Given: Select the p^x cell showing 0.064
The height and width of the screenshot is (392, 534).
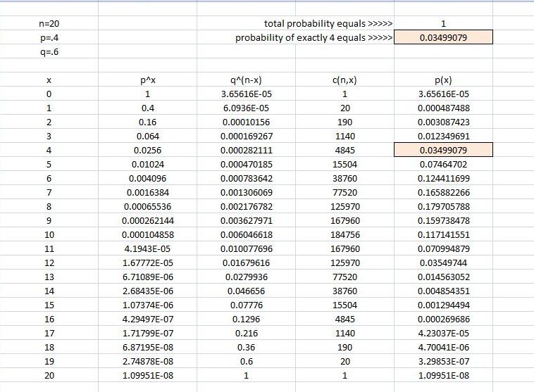Looking at the screenshot, I should pos(147,136).
